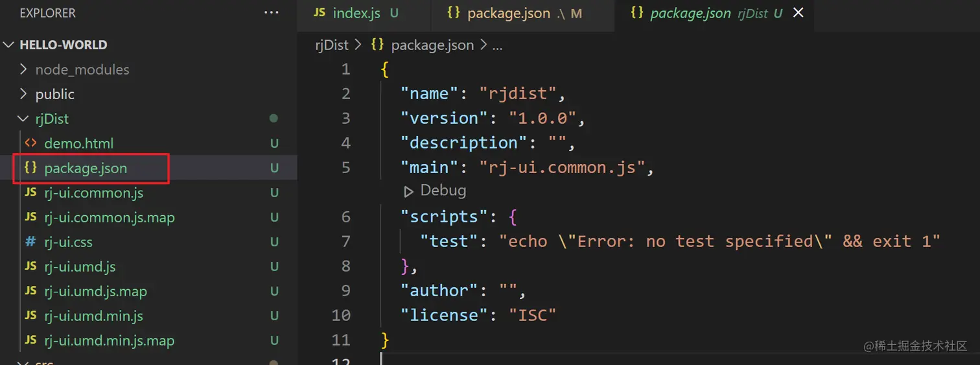Open rj-ui.umd.min.js.map file
Viewport: 980px width, 365px height.
[109, 340]
